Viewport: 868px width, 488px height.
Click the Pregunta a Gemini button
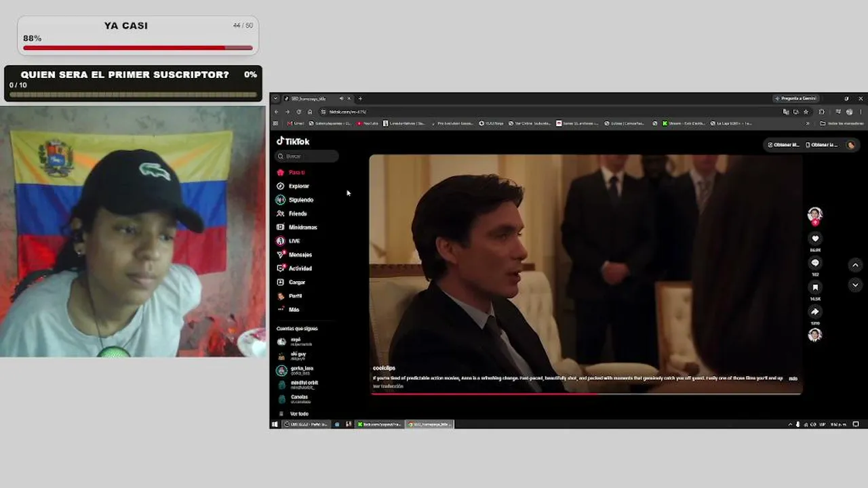(x=796, y=98)
